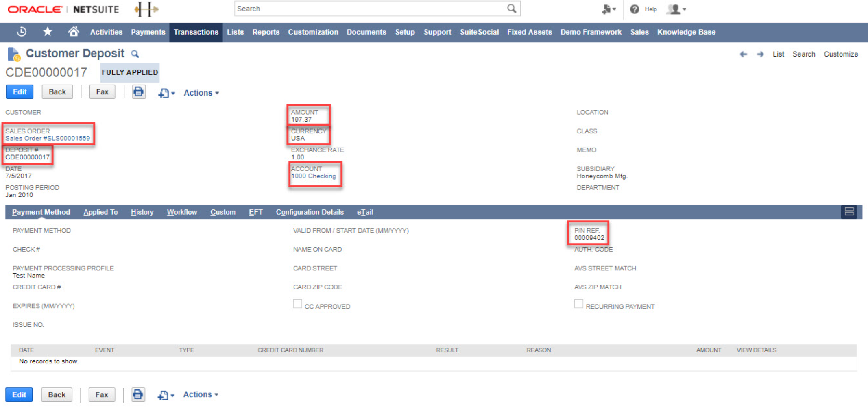Switch to the Configuration Details subtab

coord(310,212)
